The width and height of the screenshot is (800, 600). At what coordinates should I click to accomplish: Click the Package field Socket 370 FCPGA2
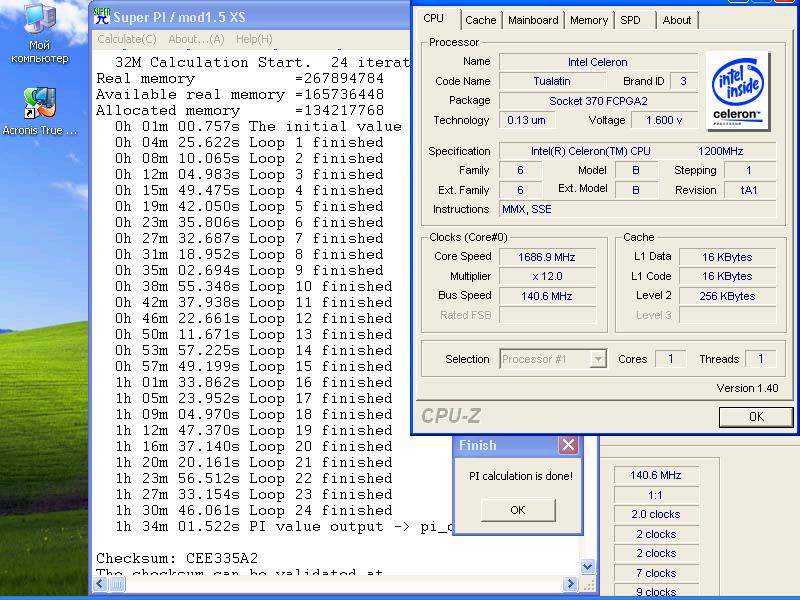pyautogui.click(x=598, y=101)
